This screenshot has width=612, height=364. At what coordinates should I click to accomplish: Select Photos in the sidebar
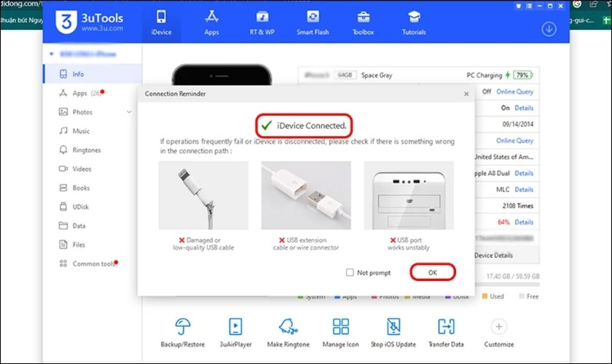[x=93, y=112]
